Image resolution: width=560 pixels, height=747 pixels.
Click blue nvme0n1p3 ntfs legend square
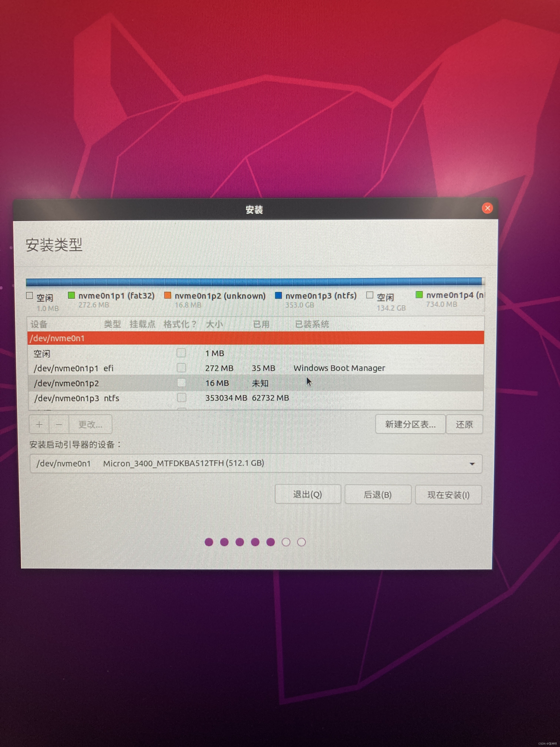coord(279,296)
